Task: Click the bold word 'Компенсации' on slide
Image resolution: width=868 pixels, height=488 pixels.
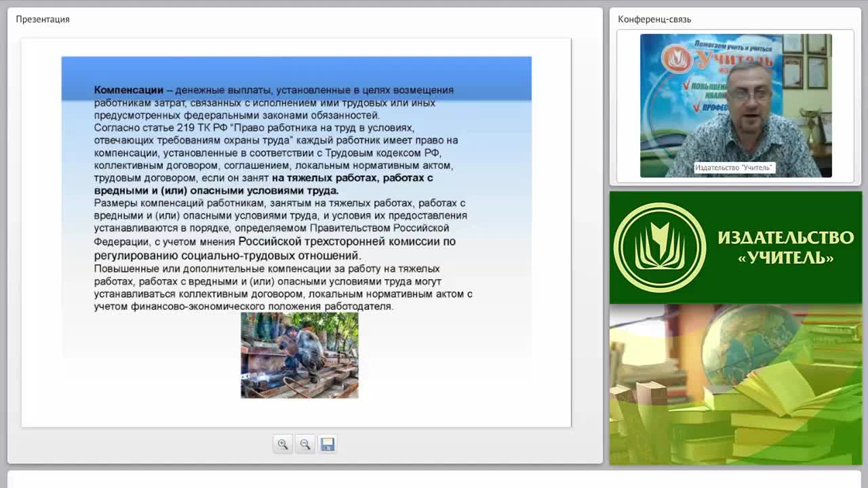Action: pyautogui.click(x=129, y=90)
